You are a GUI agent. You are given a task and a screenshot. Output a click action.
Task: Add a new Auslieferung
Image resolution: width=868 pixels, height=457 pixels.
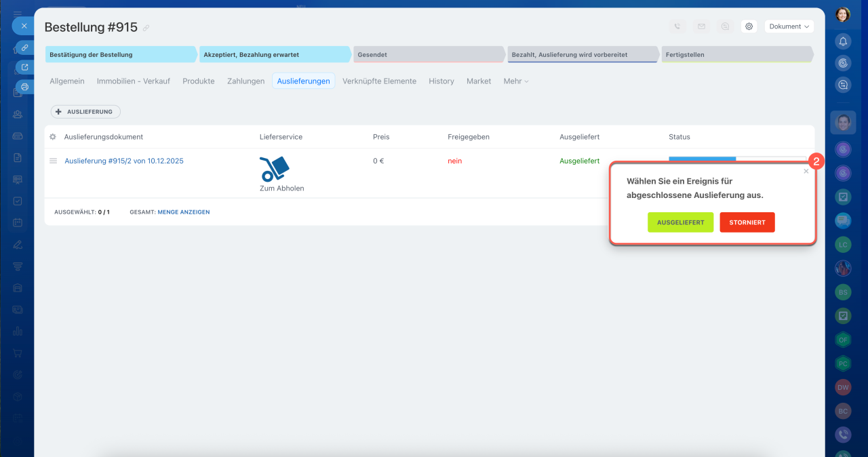(86, 112)
